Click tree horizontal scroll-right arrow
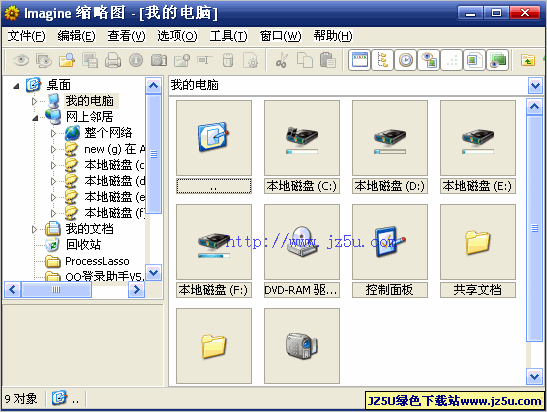This screenshot has height=412, width=547. pos(136,290)
